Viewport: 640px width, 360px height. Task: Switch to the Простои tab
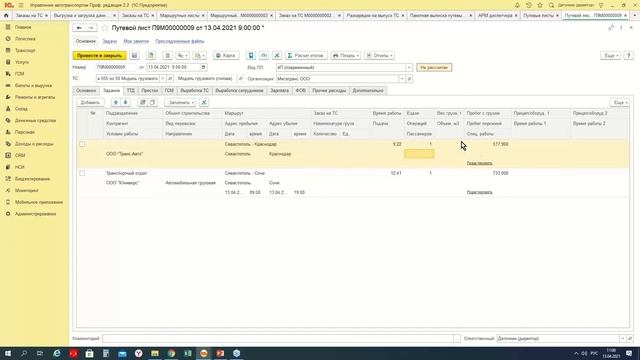[x=150, y=91]
